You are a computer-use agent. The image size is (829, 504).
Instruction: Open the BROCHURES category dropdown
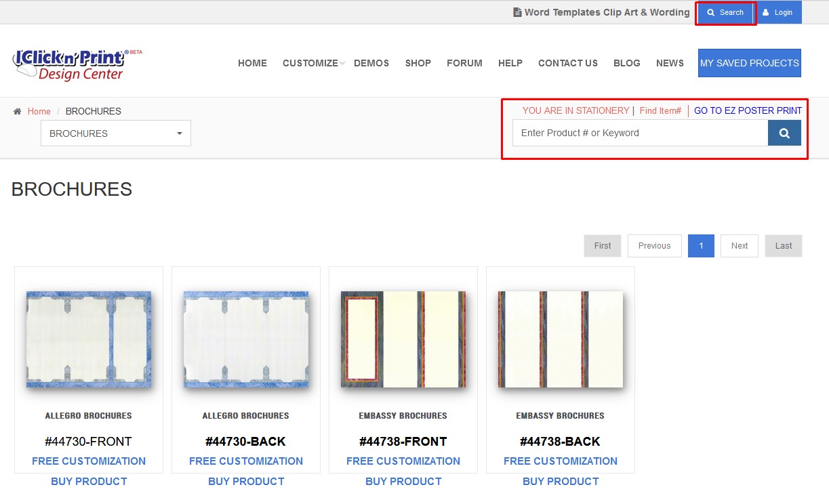115,133
